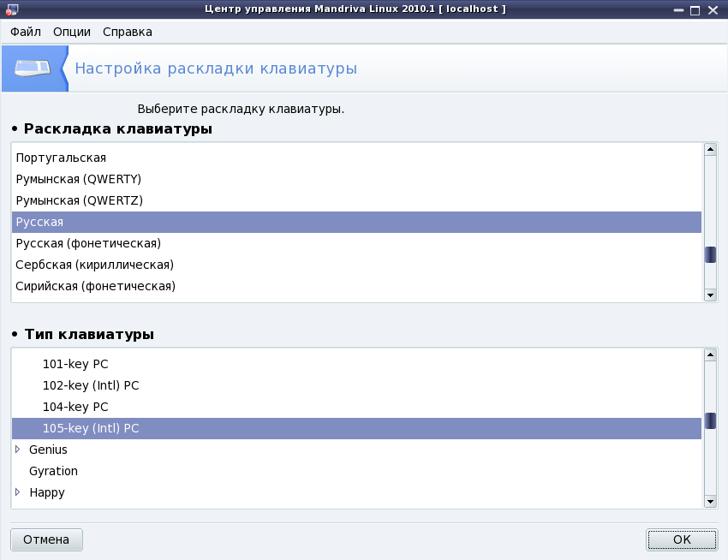Click the keyboard type list scroll-down arrow
Image resolution: width=728 pixels, height=560 pixels.
point(710,502)
